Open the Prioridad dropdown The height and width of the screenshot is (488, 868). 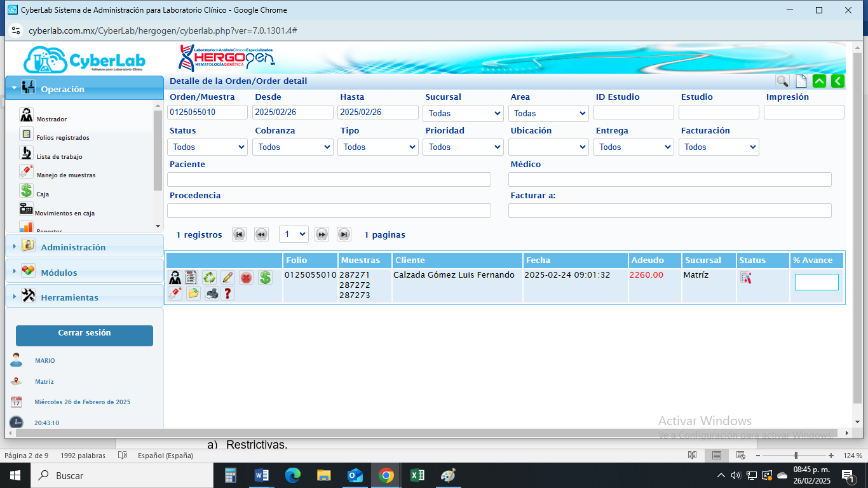click(463, 147)
